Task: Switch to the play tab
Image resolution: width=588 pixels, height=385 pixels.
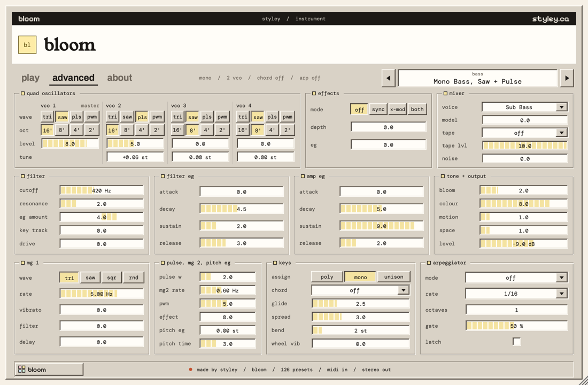Action: (x=30, y=78)
